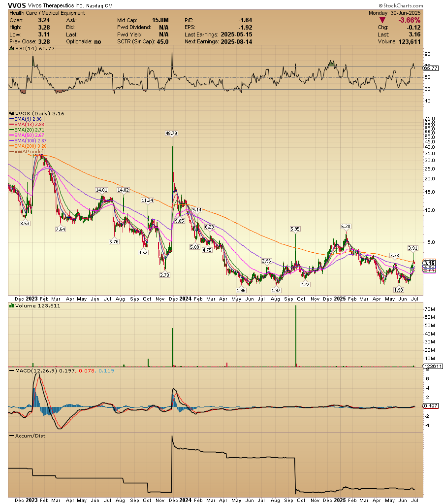This screenshot has height=504, width=443.
Task: Click the Last Earnings date 2025-05-15
Action: (236, 34)
